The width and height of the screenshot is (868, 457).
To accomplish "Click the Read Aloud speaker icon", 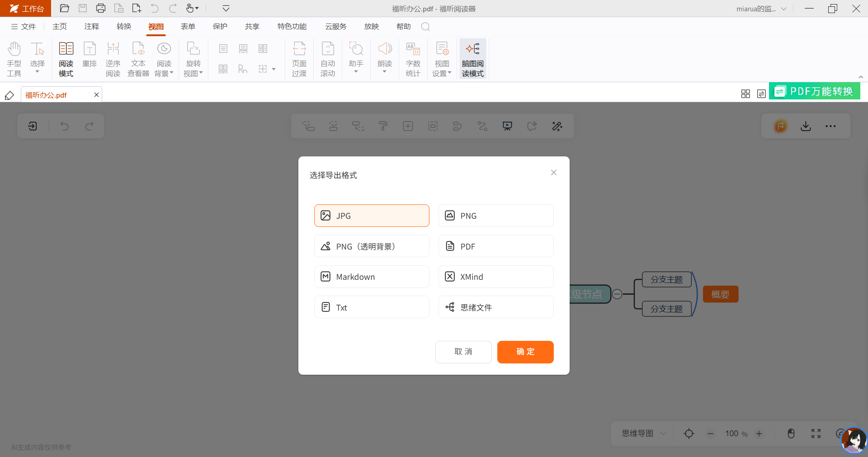I will point(385,49).
